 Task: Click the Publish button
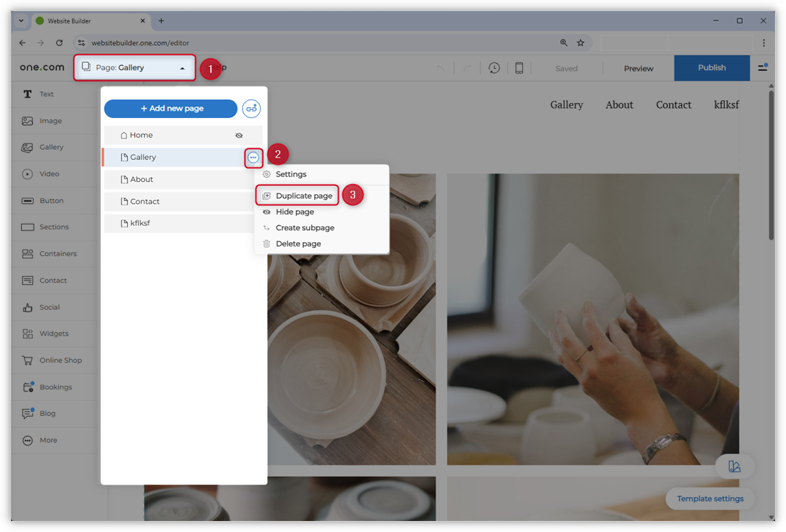pos(712,68)
